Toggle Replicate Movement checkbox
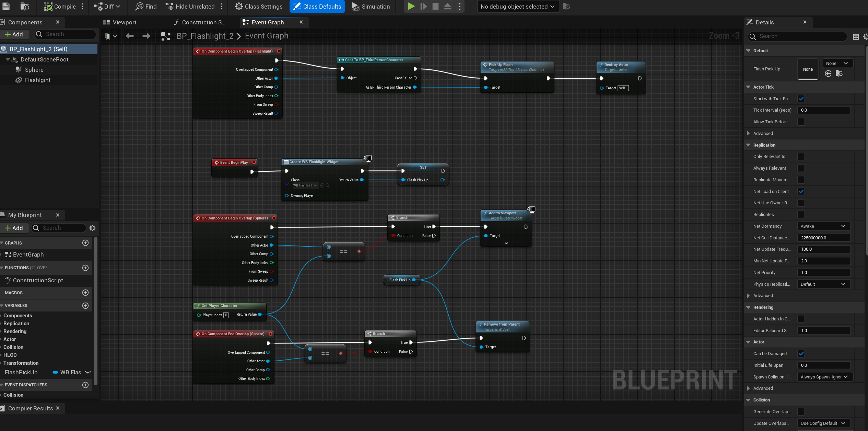 coord(801,180)
